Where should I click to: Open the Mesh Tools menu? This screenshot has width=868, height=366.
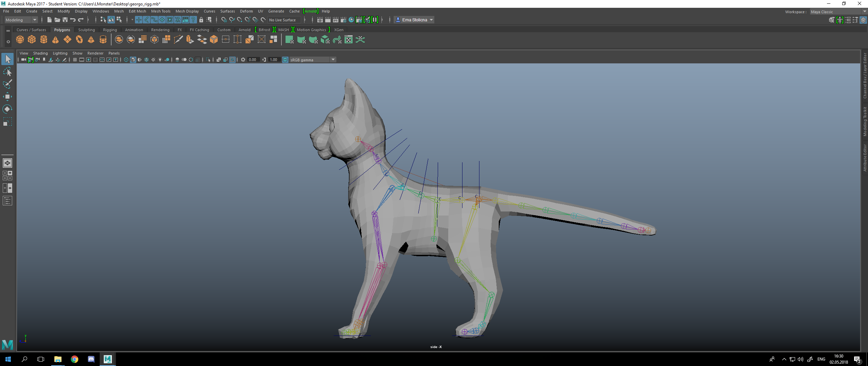point(161,11)
